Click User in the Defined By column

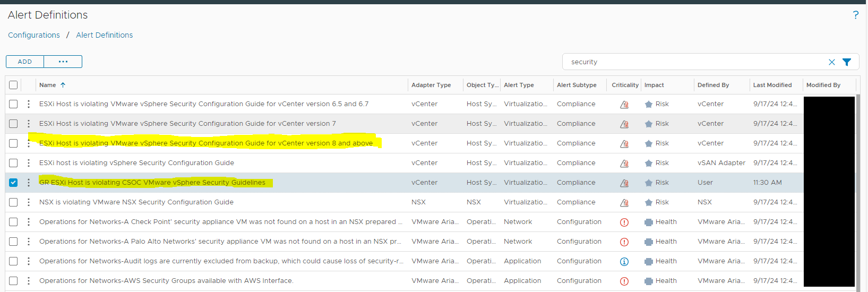click(705, 183)
